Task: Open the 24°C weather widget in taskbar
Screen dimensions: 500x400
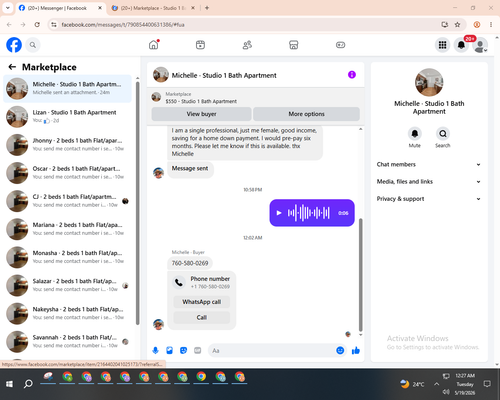Action: point(412,384)
